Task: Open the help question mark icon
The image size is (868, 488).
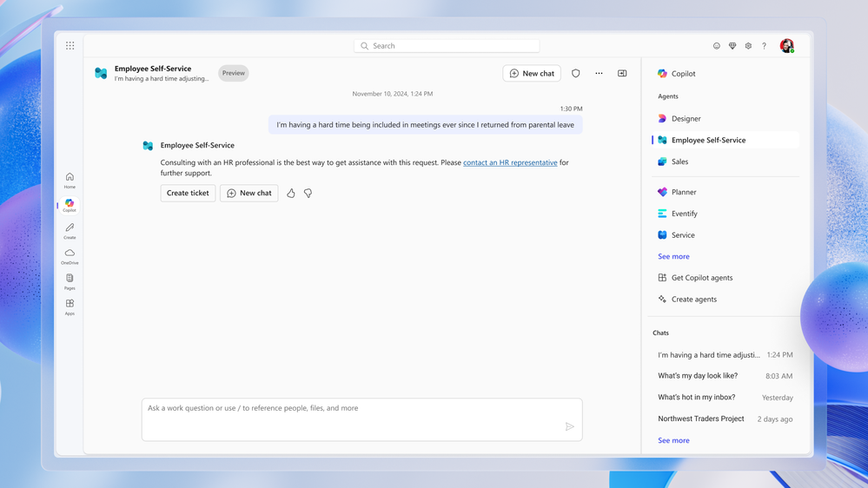Action: click(x=764, y=46)
